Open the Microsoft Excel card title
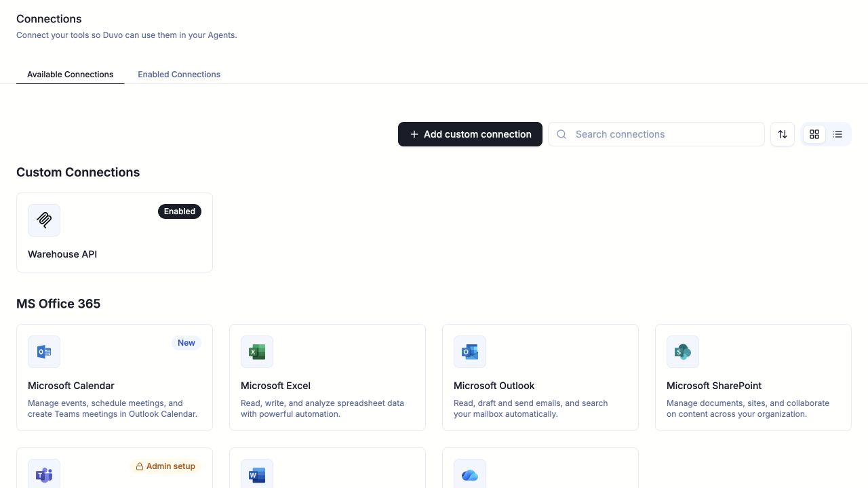Viewport: 868px width, 488px height. (275, 386)
